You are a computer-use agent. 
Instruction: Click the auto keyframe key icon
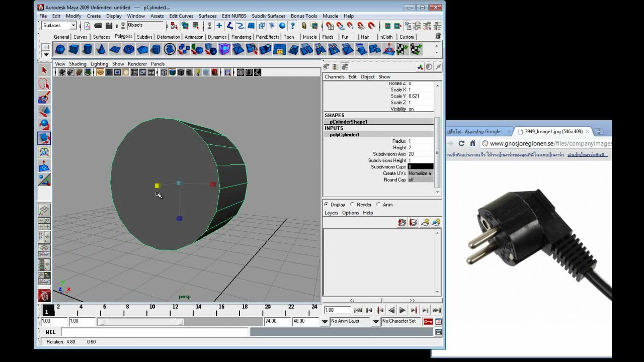(x=428, y=321)
